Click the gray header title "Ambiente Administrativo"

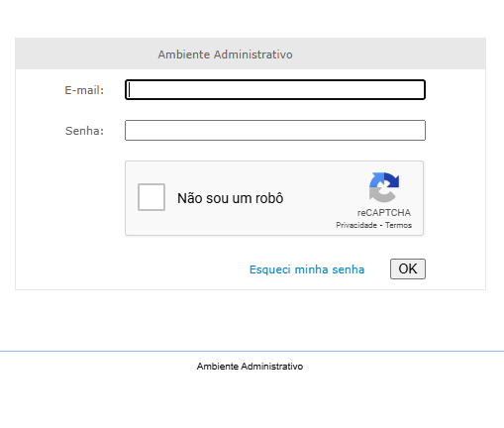(x=225, y=54)
